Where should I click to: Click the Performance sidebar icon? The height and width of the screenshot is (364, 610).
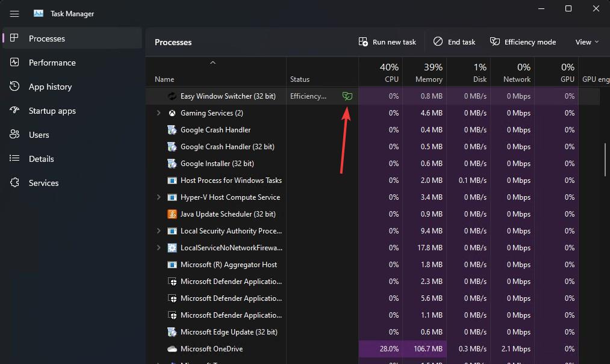16,63
